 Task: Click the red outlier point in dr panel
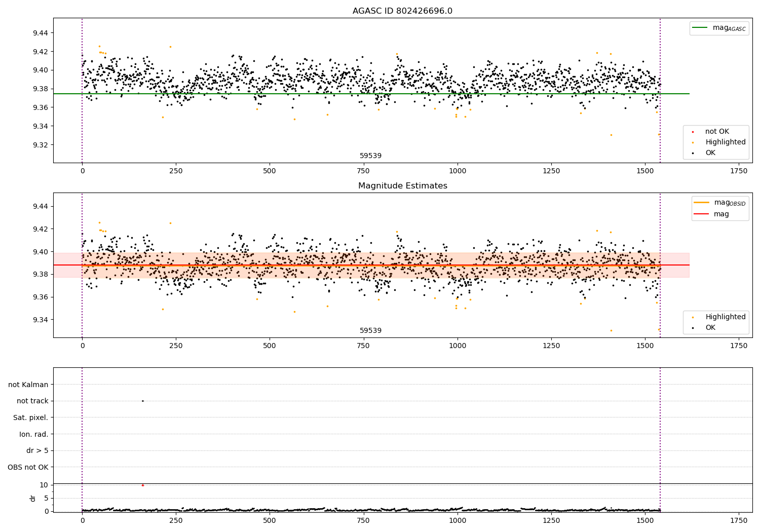click(142, 485)
